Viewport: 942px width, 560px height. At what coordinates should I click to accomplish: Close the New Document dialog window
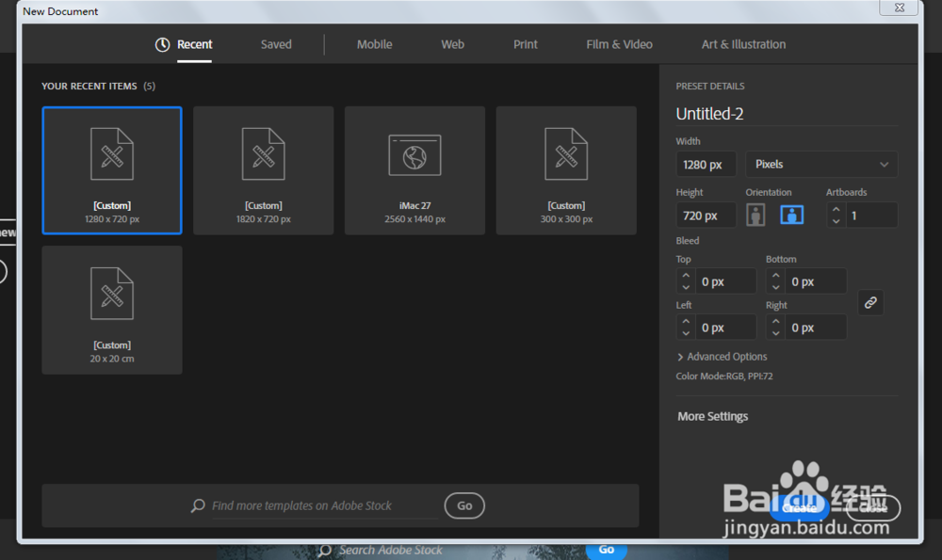900,8
